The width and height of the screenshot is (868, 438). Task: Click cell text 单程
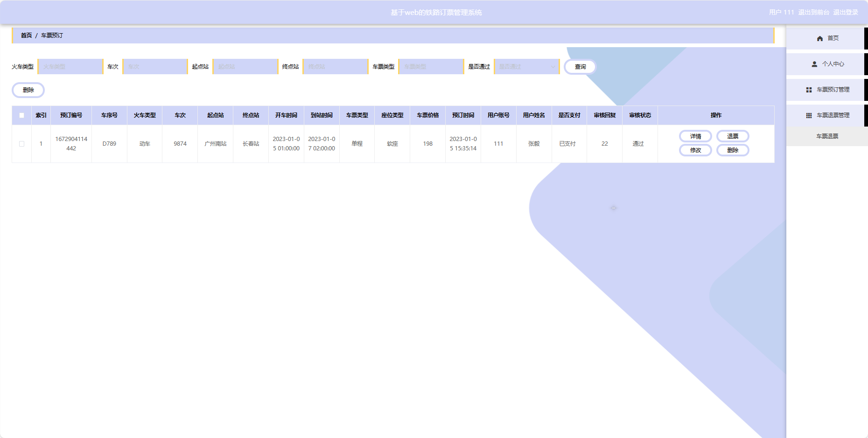pyautogui.click(x=357, y=144)
